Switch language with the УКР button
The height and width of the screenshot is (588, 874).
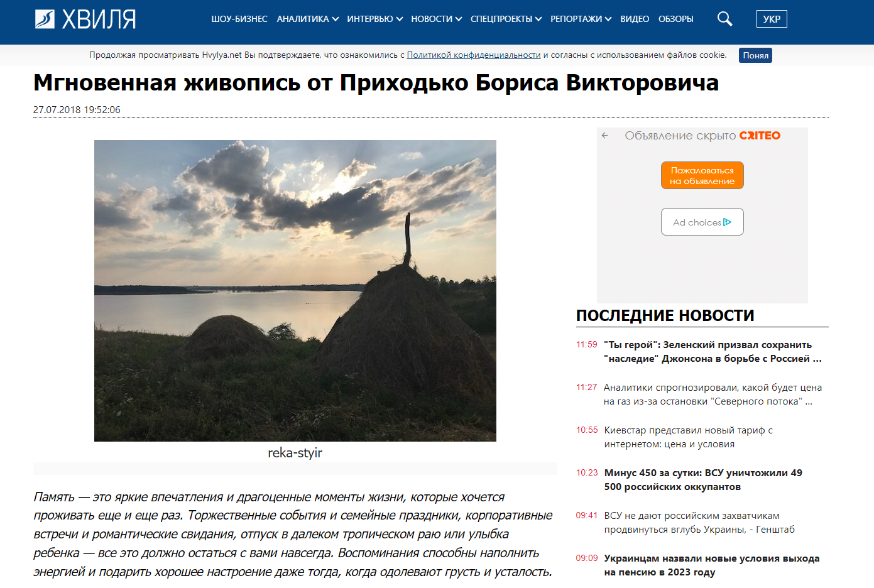[x=772, y=19]
